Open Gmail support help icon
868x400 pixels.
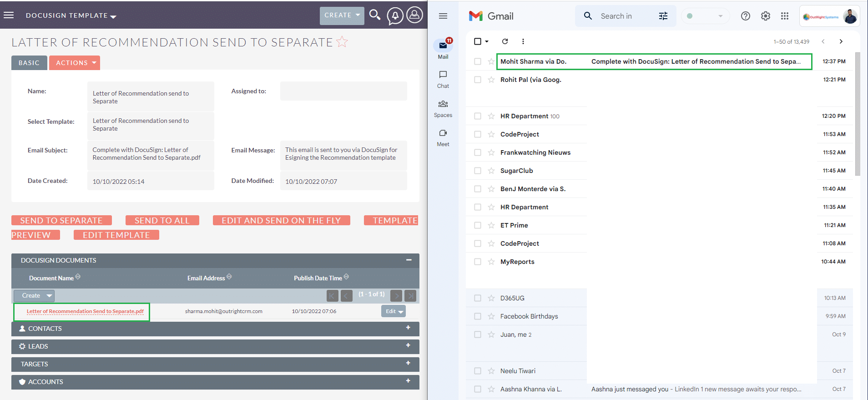tap(745, 16)
